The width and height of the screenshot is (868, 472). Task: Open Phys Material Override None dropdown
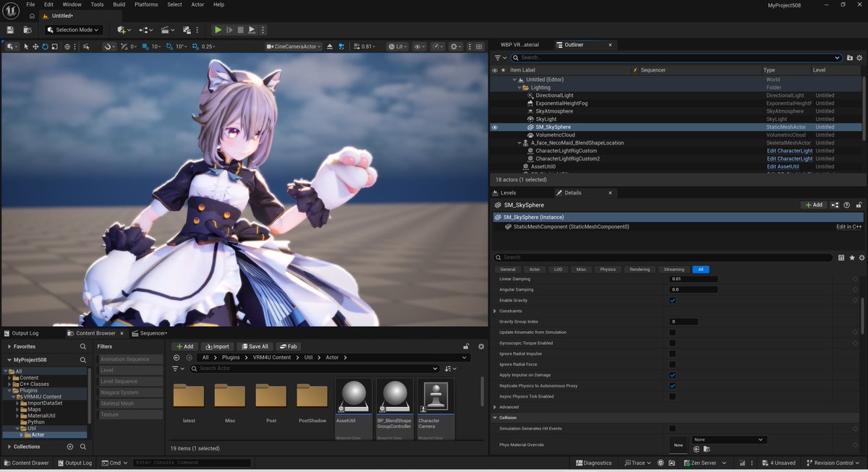pos(728,439)
